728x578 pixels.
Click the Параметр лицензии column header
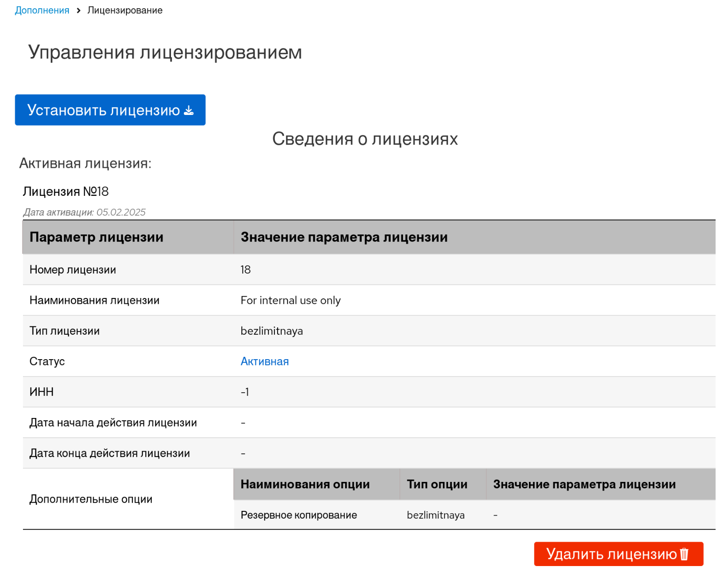click(97, 237)
